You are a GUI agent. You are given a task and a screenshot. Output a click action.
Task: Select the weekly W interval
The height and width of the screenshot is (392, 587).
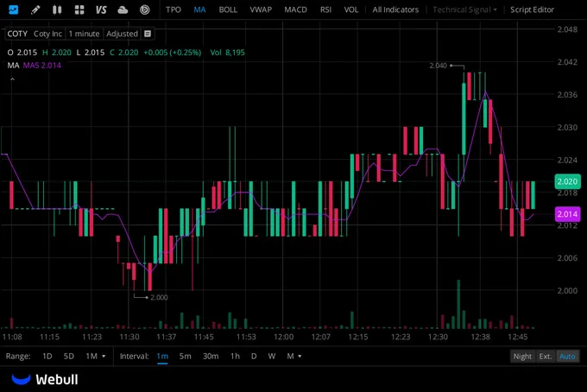coord(272,356)
